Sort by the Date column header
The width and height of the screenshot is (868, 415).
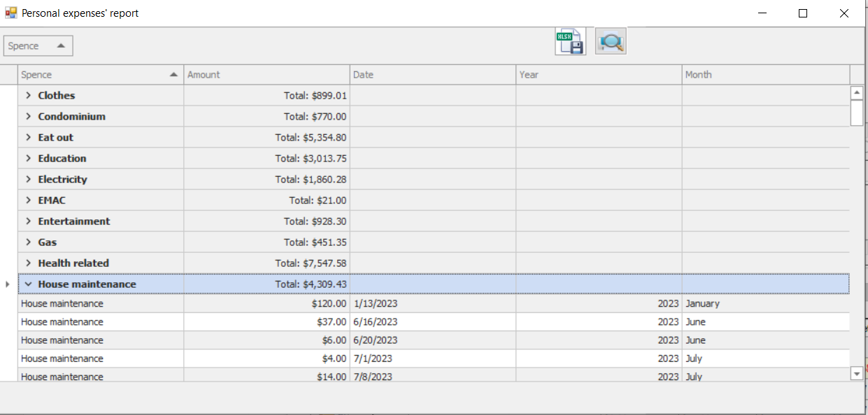433,75
